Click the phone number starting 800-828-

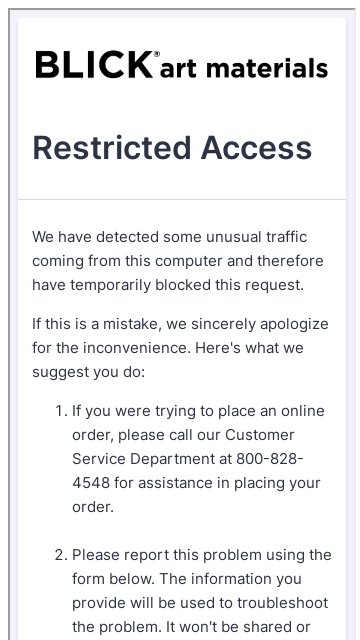270,459
